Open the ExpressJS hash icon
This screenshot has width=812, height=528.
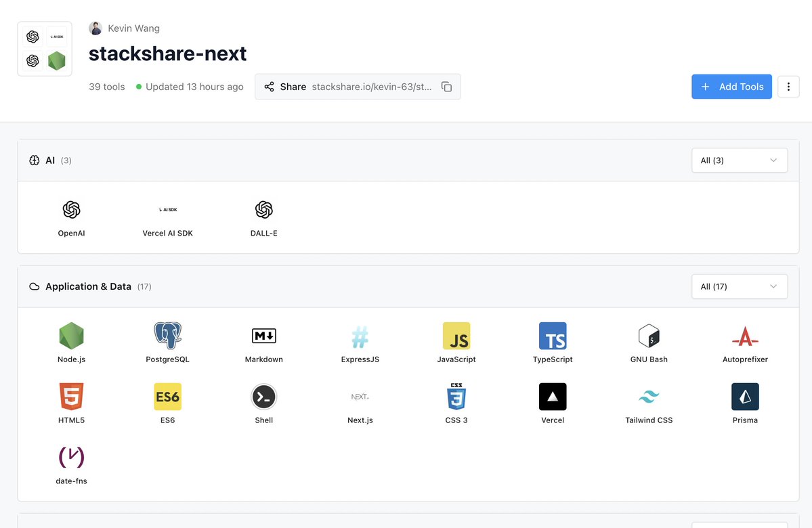360,337
